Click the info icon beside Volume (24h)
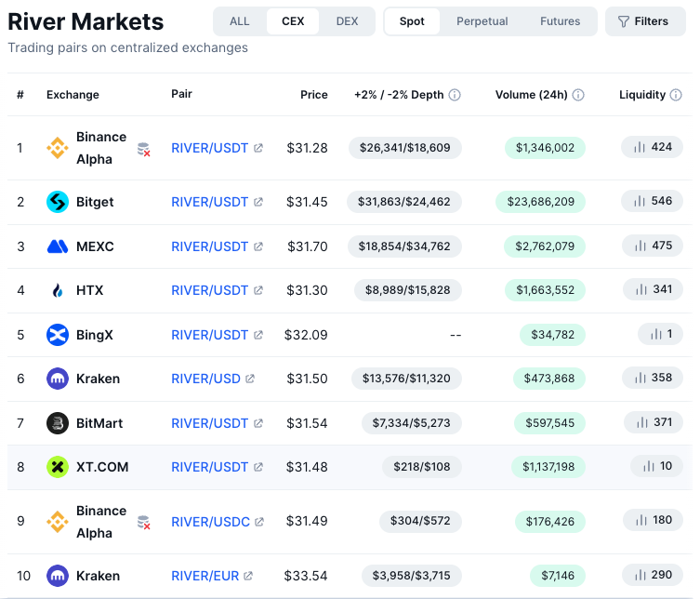 pyautogui.click(x=578, y=95)
